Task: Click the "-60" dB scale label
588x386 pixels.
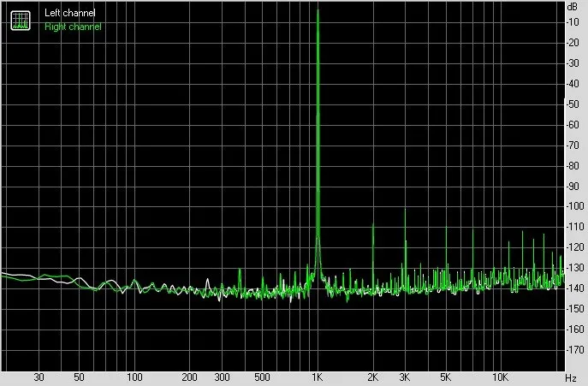Action: click(x=573, y=125)
